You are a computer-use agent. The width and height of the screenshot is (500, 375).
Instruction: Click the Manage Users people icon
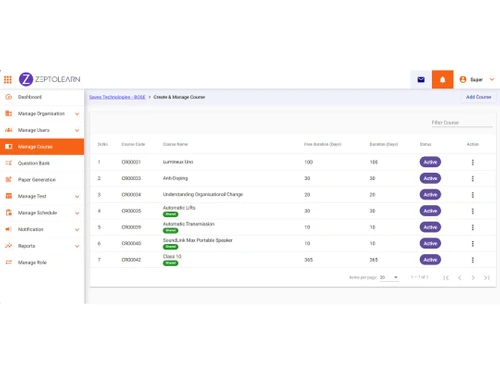point(9,130)
